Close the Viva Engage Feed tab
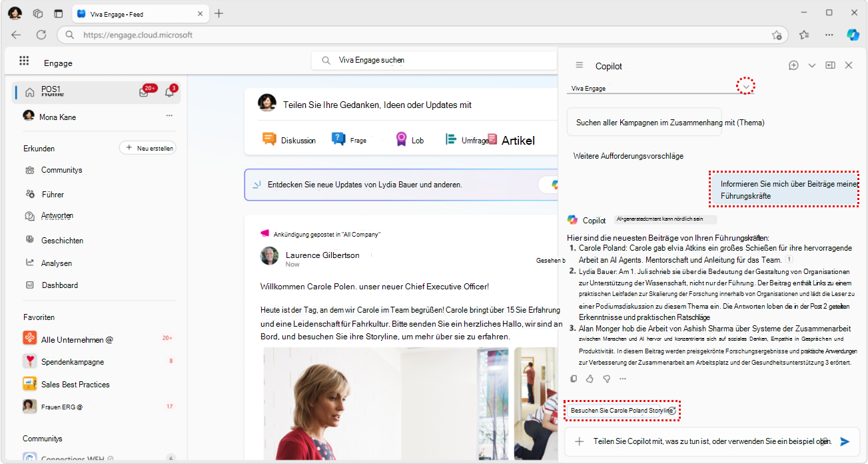 click(x=201, y=13)
